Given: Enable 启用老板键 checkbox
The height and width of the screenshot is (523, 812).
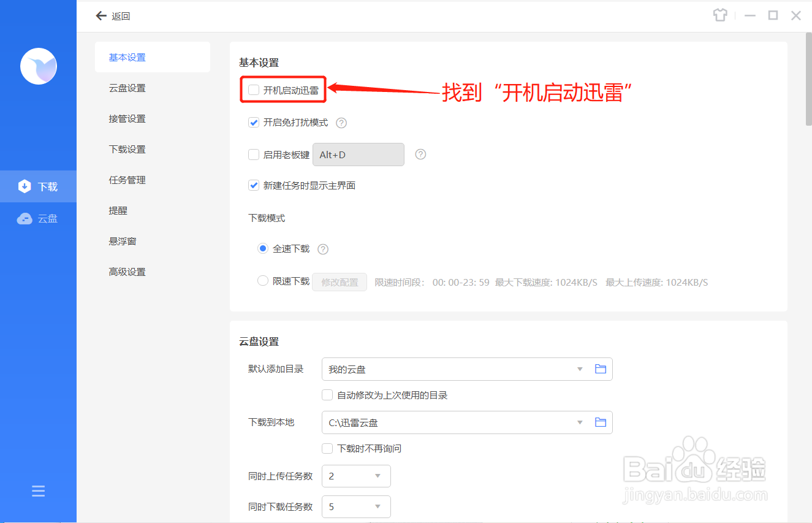Looking at the screenshot, I should click(254, 155).
